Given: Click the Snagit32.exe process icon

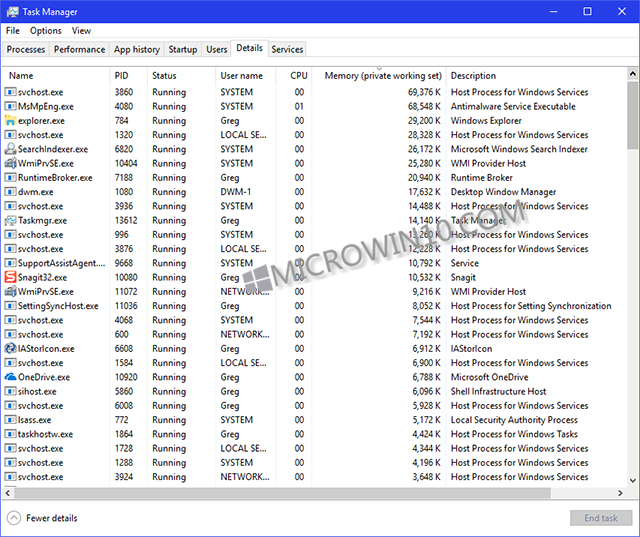Looking at the screenshot, I should coord(10,278).
